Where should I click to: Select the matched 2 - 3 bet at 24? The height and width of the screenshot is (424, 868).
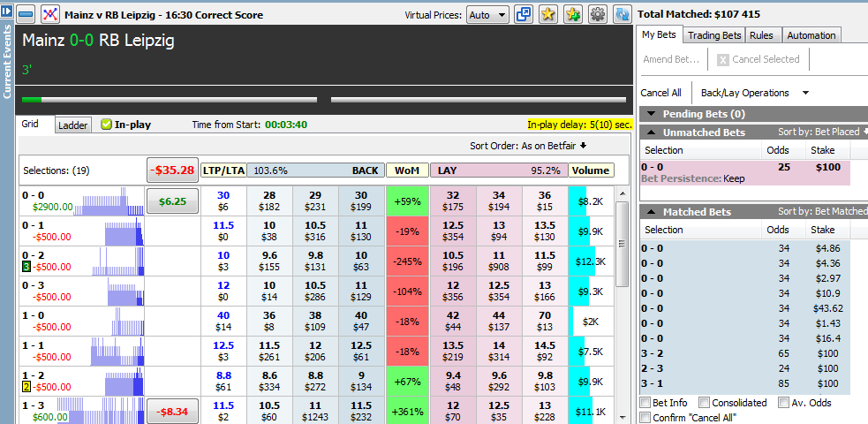click(745, 368)
